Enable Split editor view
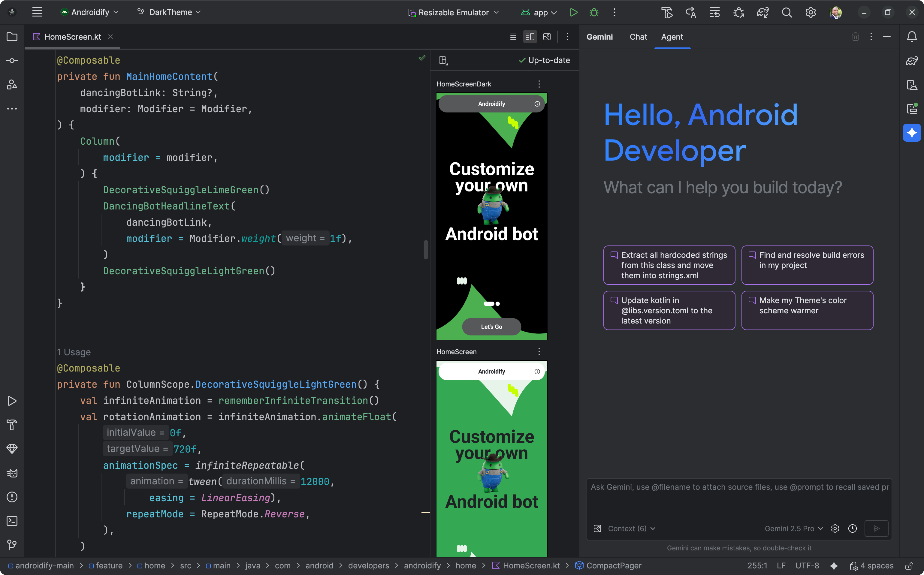The image size is (924, 575). click(530, 37)
